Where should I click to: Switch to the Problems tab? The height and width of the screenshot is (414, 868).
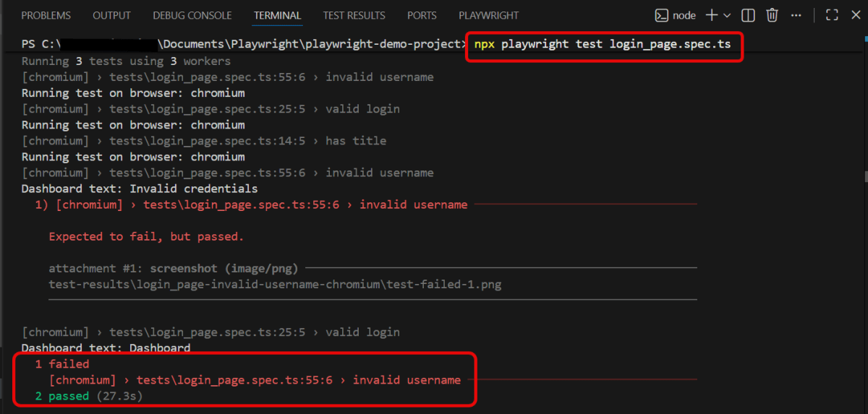click(x=46, y=15)
